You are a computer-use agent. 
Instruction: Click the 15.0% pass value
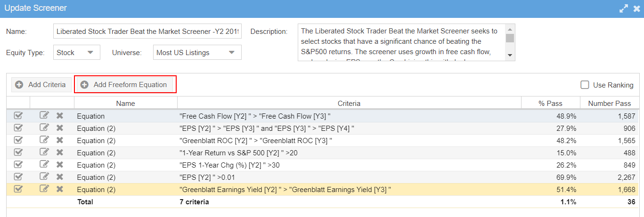[566, 153]
